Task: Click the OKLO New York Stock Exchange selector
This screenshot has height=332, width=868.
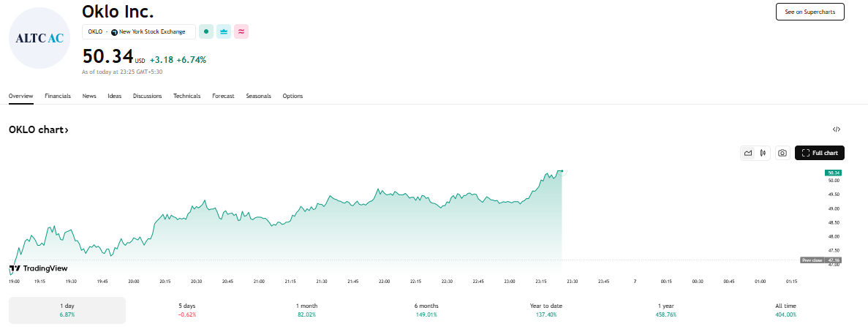Action: [x=138, y=31]
